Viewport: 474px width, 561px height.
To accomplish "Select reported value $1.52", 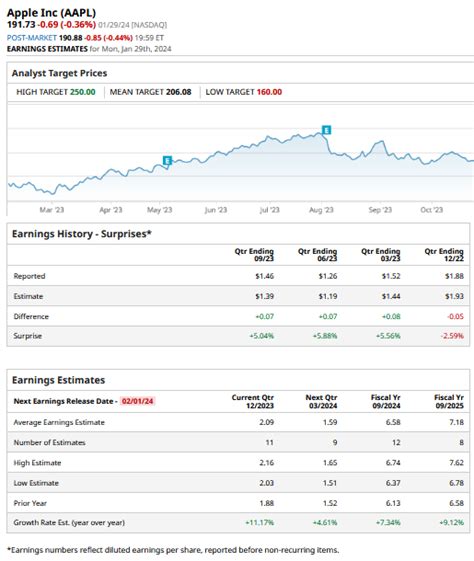I will click(391, 276).
